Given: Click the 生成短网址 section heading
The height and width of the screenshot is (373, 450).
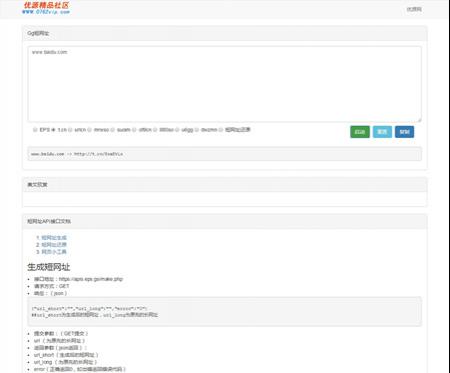Looking at the screenshot, I should coord(49,267).
